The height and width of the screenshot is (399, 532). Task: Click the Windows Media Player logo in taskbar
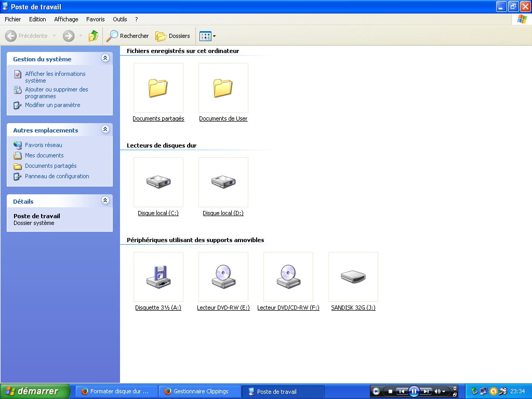pyautogui.click(x=376, y=391)
